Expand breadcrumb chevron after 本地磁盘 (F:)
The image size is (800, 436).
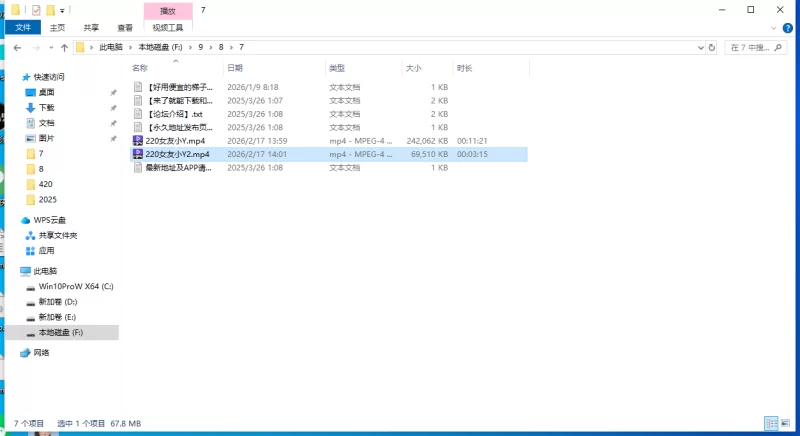pyautogui.click(x=190, y=47)
